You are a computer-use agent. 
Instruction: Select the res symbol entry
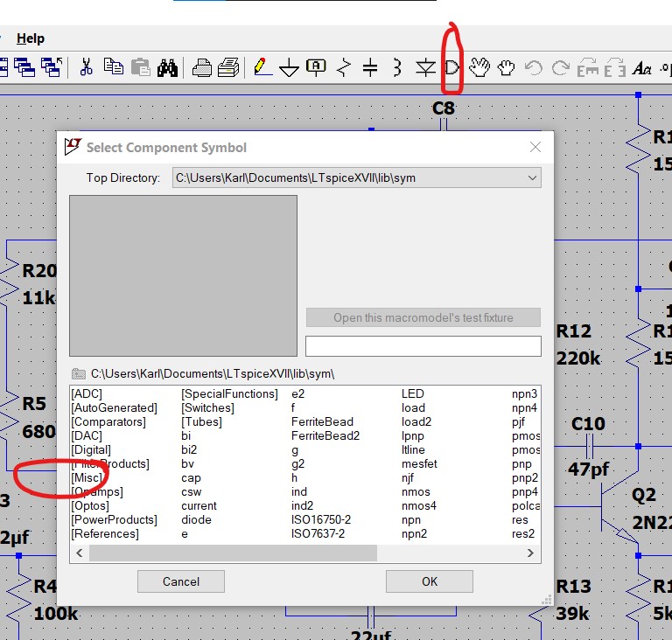(x=520, y=519)
